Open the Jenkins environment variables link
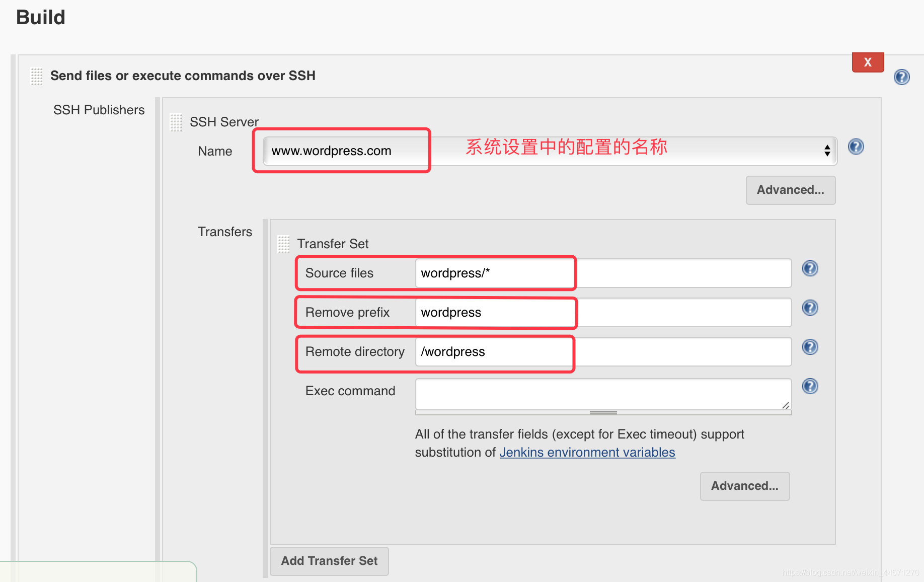 587,453
